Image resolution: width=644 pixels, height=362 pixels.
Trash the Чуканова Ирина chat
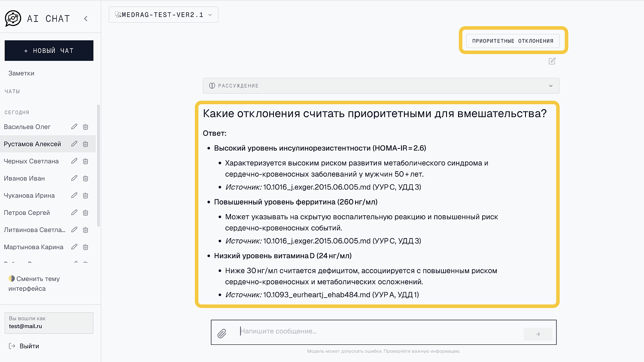pyautogui.click(x=85, y=196)
